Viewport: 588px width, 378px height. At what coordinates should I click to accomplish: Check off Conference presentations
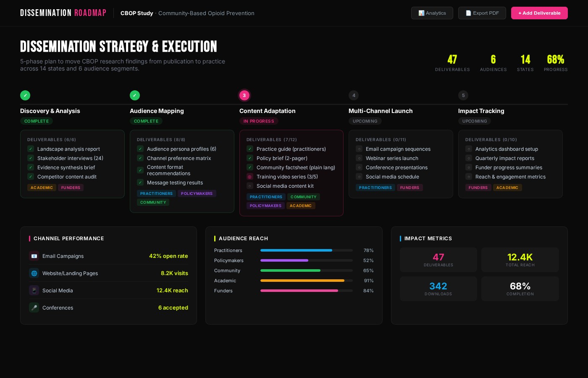[359, 167]
